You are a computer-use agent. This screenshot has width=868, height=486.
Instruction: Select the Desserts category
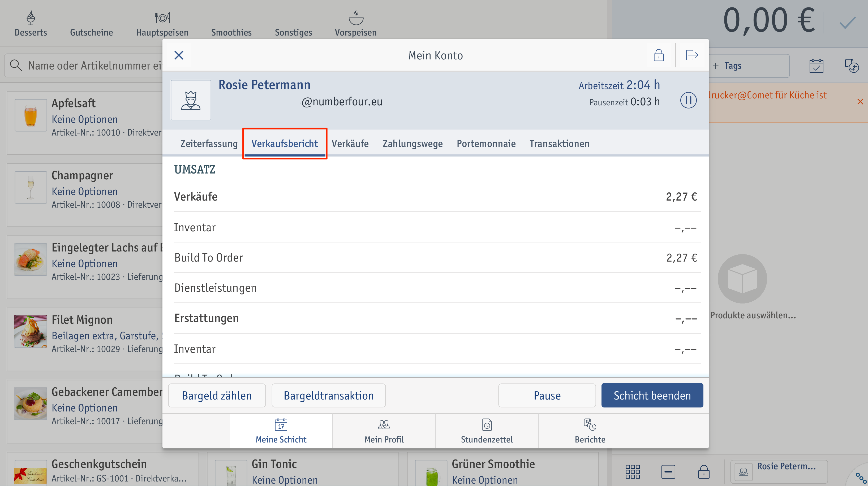[31, 24]
